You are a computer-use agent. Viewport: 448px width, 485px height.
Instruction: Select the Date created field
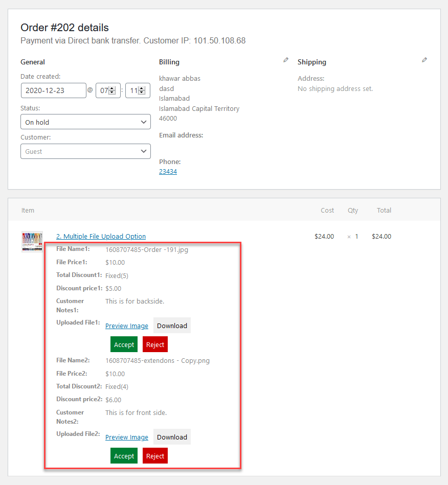[53, 90]
